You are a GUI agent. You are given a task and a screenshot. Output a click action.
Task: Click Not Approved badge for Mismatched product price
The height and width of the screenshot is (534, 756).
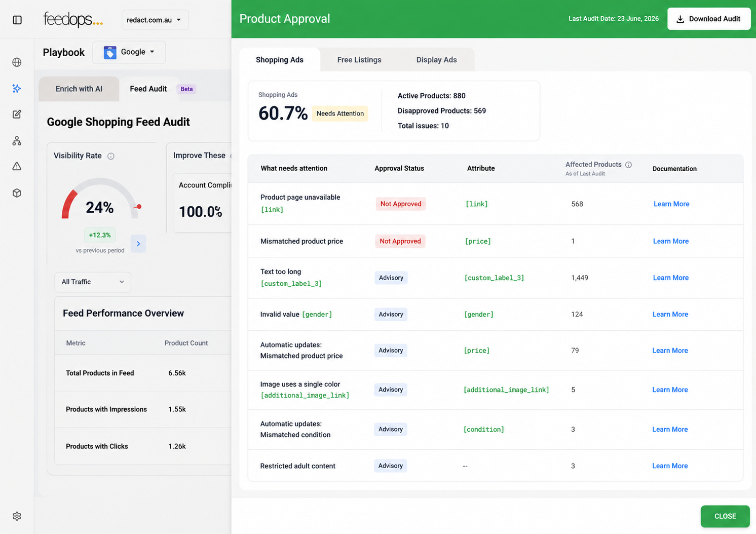[x=400, y=241]
